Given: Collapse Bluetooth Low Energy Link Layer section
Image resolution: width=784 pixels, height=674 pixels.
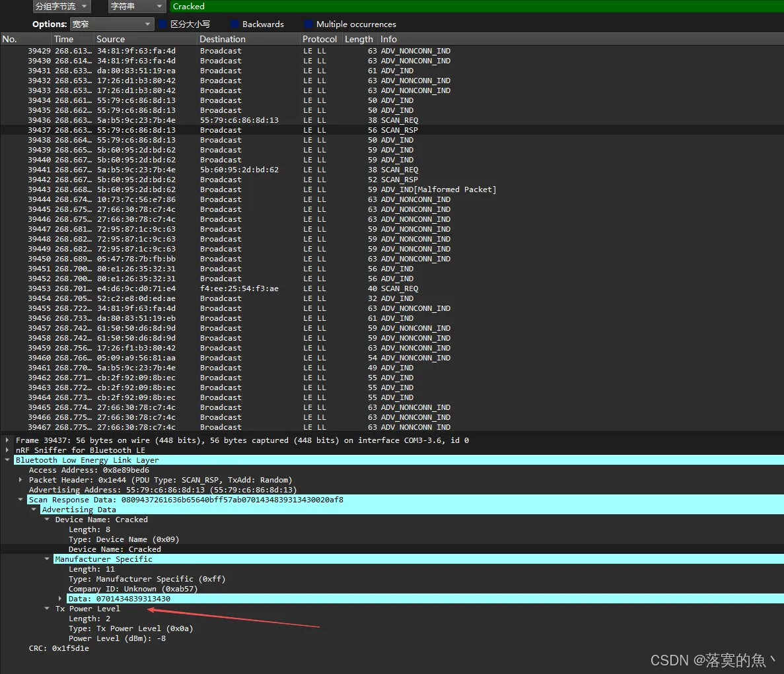Looking at the screenshot, I should (7, 460).
